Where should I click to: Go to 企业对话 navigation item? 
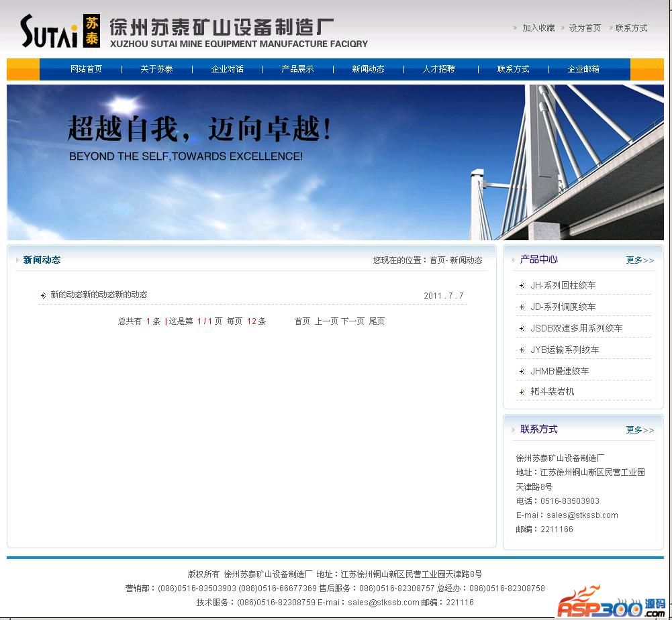point(227,69)
